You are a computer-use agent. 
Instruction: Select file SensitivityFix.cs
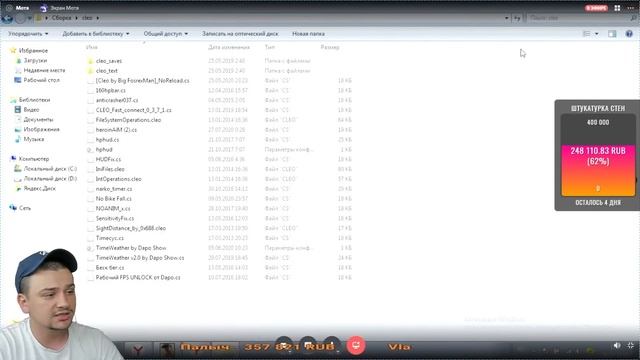pyautogui.click(x=115, y=218)
